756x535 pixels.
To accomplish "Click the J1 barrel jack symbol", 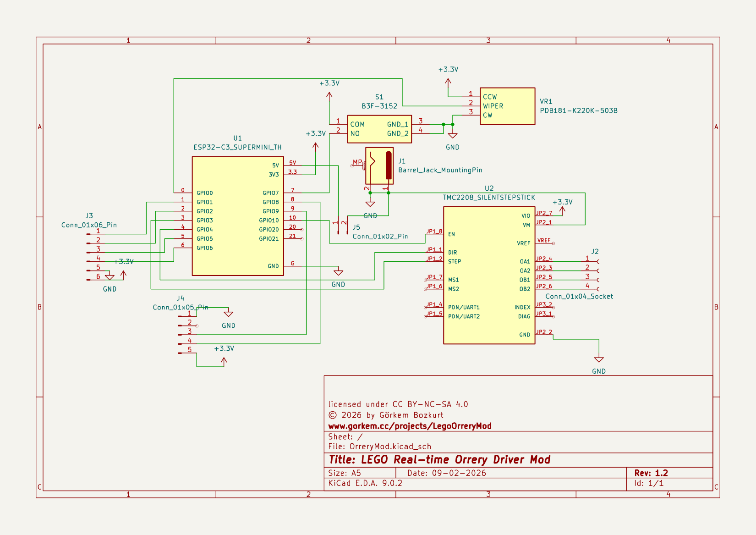I will point(379,165).
